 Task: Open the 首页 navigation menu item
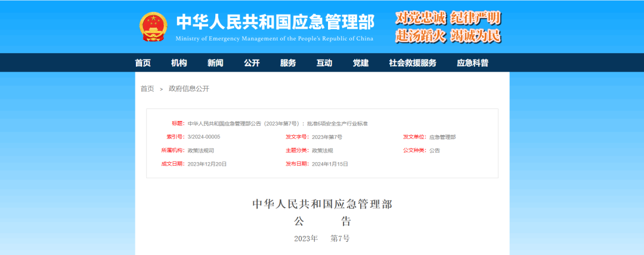(143, 63)
